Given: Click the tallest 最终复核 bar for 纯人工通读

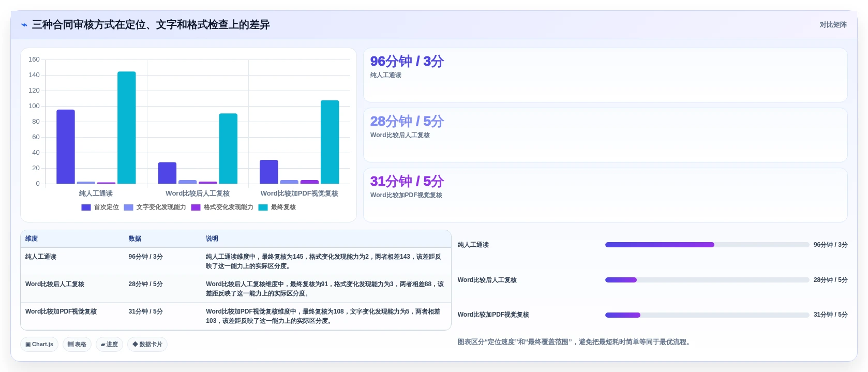Looking at the screenshot, I should point(127,128).
